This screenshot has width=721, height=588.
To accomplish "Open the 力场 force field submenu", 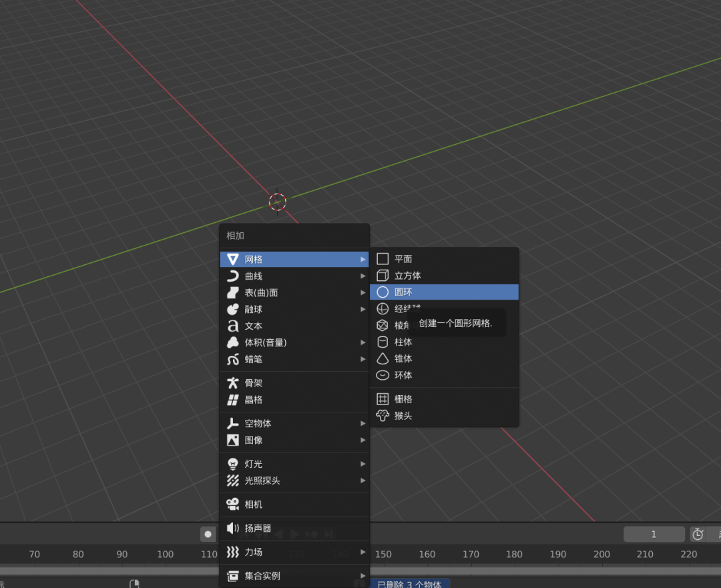I will (294, 552).
